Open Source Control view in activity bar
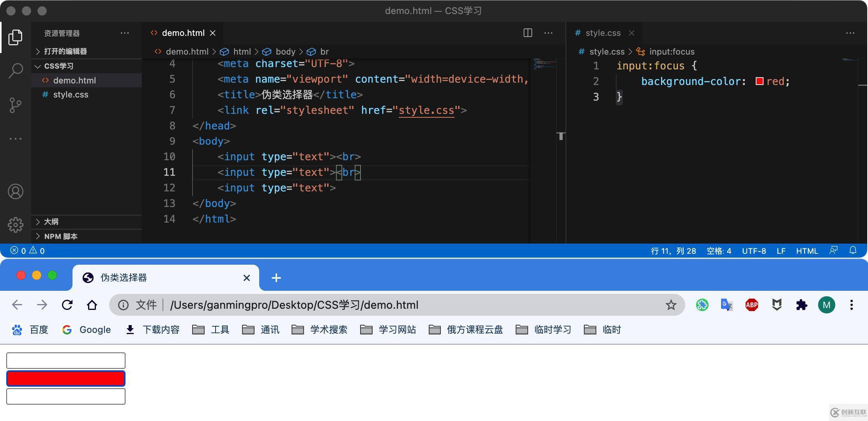This screenshot has height=421, width=868. [x=15, y=105]
